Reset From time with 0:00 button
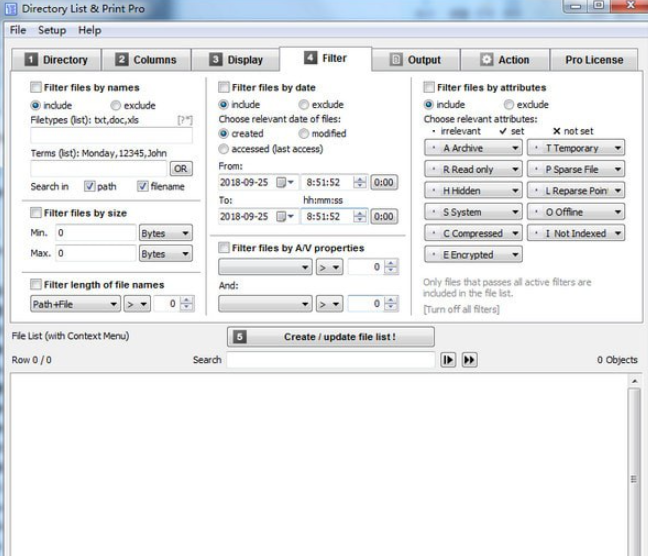The image size is (648, 556). pos(384,182)
